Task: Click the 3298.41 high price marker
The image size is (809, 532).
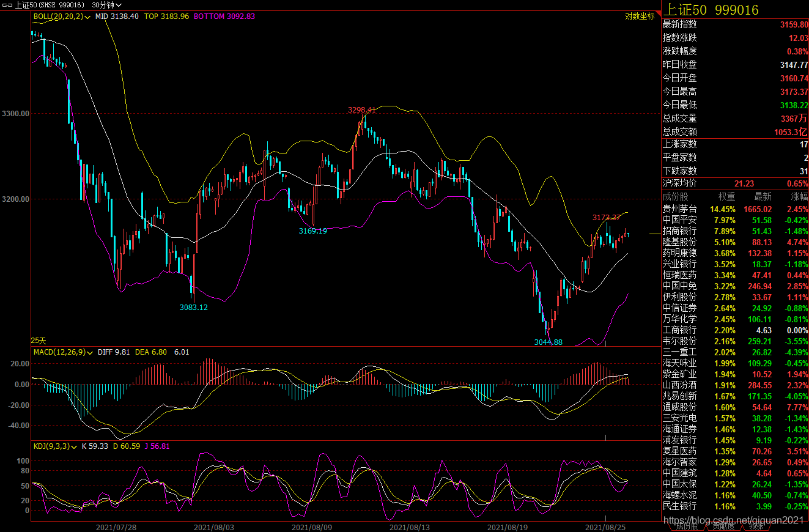Action: click(361, 110)
